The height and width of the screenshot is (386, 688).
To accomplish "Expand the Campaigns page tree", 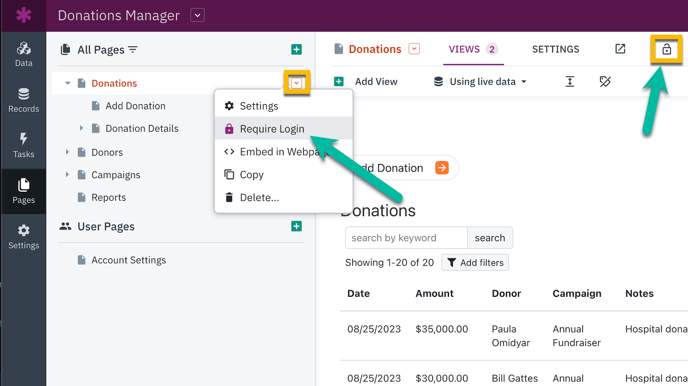I will point(67,175).
